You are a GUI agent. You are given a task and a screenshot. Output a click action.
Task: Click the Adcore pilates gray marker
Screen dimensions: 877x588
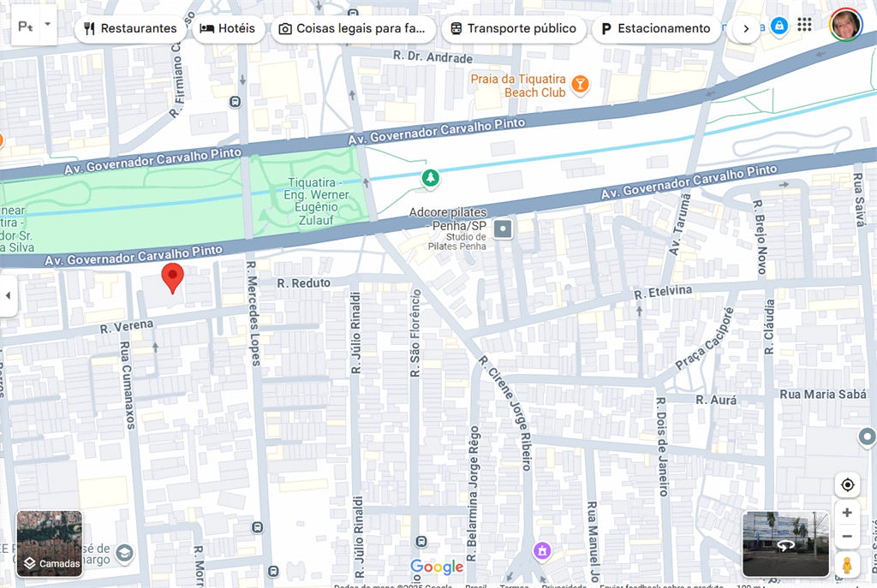point(503,229)
